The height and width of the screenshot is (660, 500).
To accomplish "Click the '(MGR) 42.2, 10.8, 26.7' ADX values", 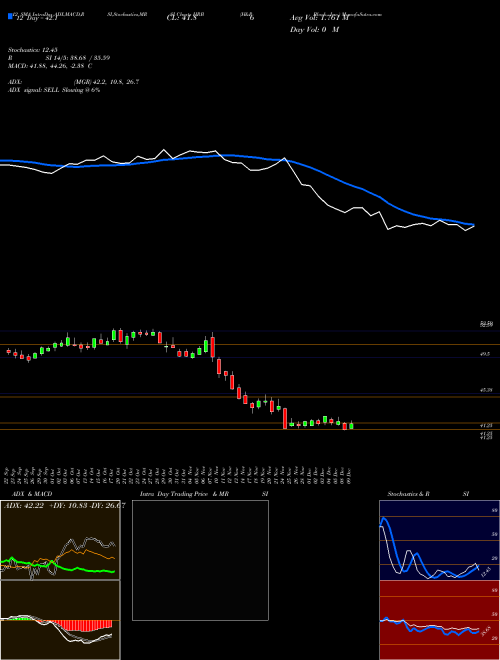I will click(106, 82).
